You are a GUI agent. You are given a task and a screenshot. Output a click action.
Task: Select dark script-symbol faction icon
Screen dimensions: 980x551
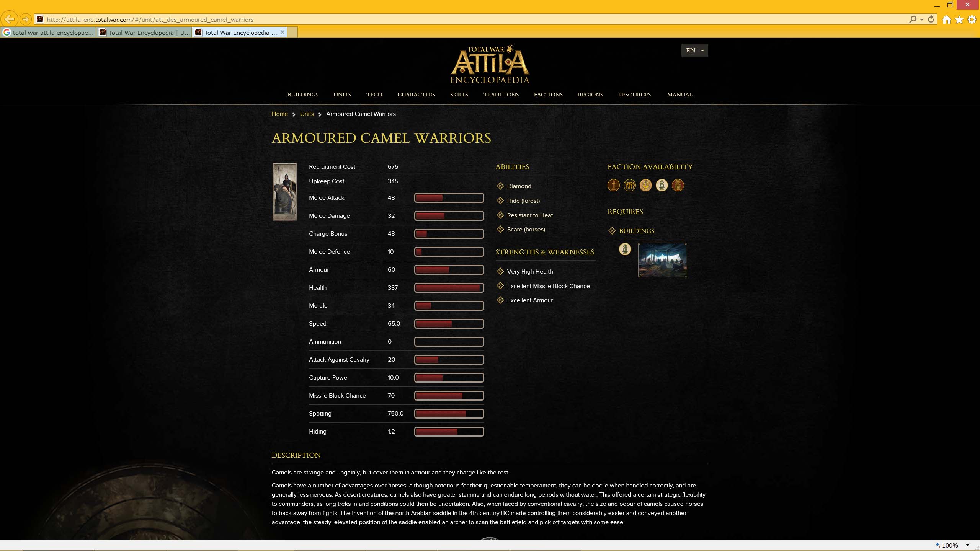[629, 185]
